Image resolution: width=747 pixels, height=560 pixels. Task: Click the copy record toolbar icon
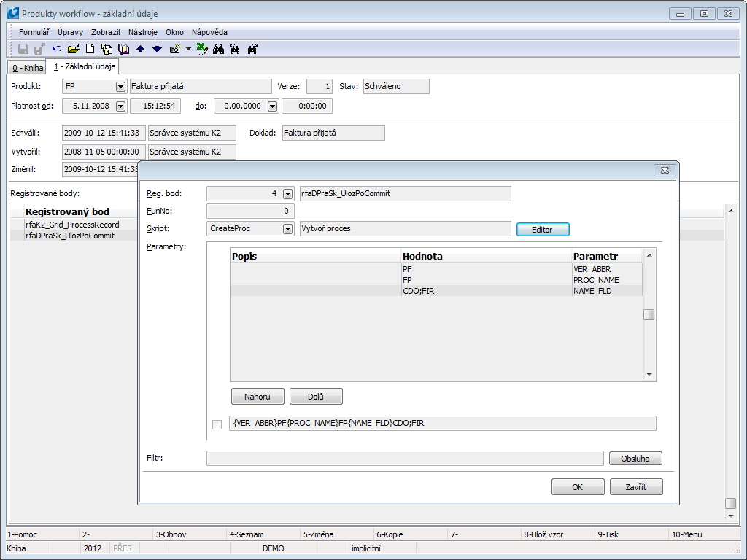tap(107, 49)
